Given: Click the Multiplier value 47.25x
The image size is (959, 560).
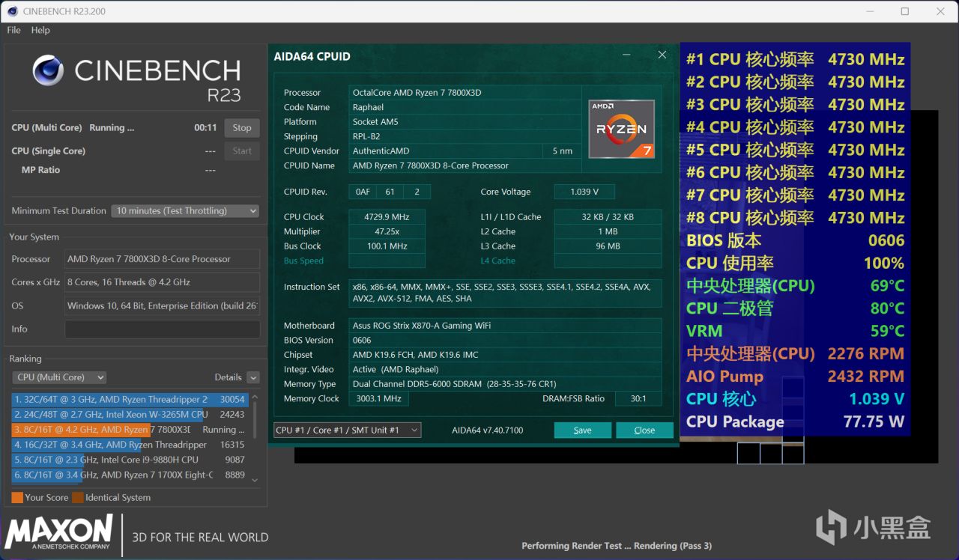Looking at the screenshot, I should (x=387, y=232).
